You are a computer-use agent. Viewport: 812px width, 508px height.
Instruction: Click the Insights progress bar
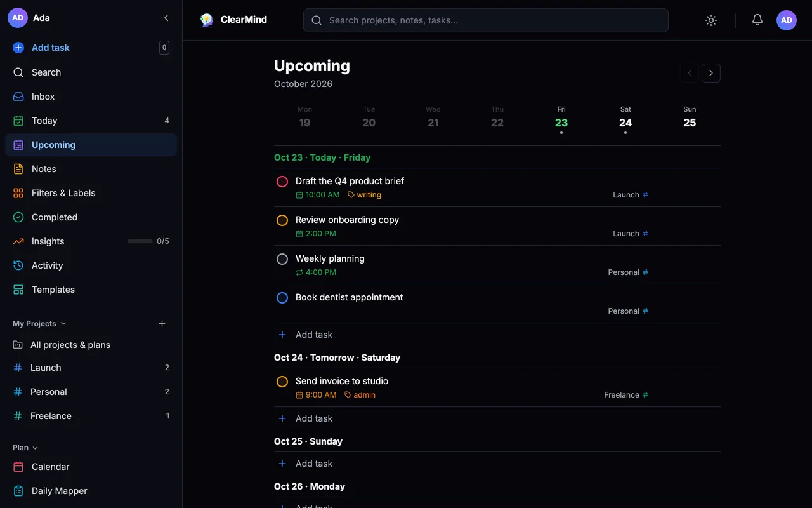click(140, 241)
